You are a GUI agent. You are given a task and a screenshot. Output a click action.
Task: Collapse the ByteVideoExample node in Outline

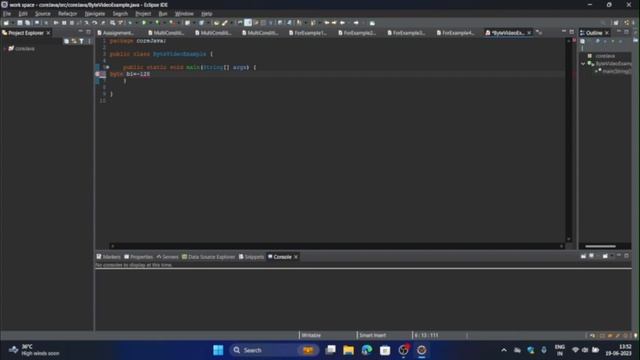pos(583,64)
